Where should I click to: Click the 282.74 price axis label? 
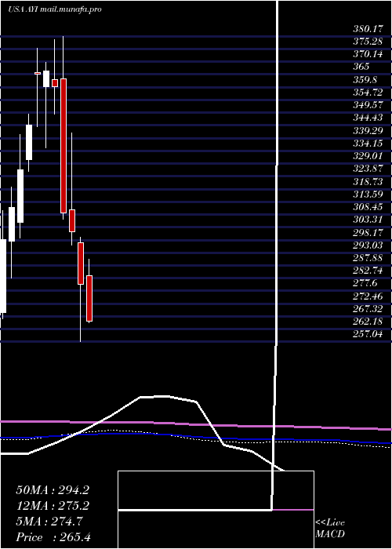pos(368,271)
